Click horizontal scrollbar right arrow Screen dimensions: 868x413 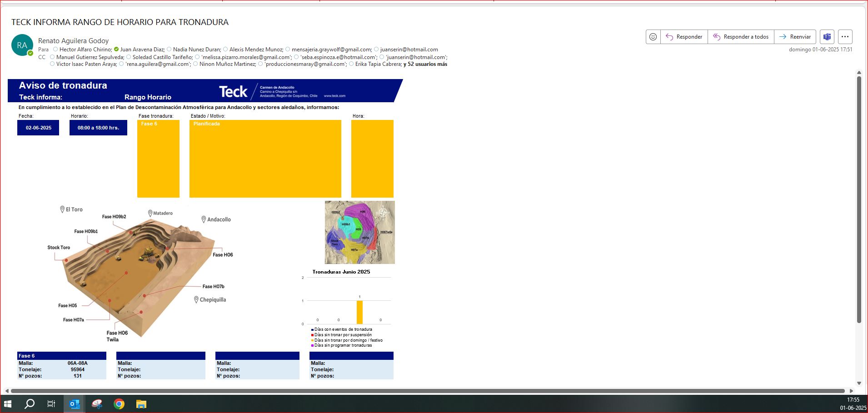point(851,391)
